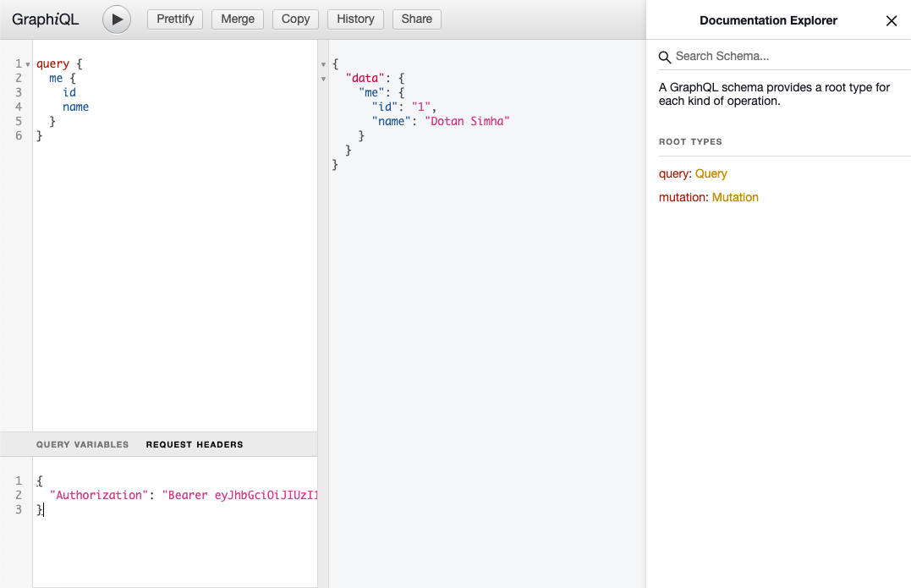Click the 'query' keyword in the editor

click(53, 64)
